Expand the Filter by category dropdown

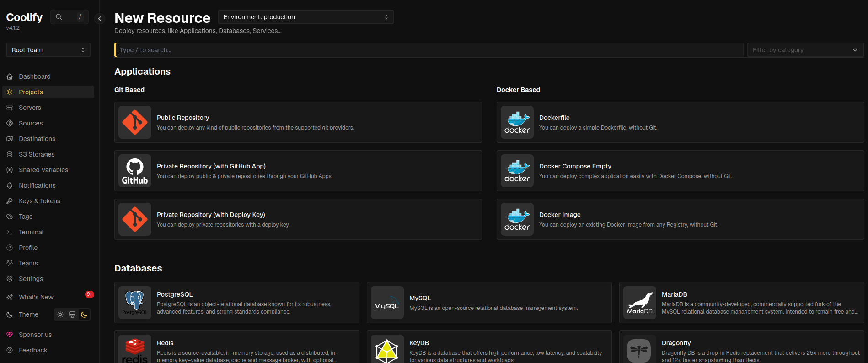tap(805, 50)
